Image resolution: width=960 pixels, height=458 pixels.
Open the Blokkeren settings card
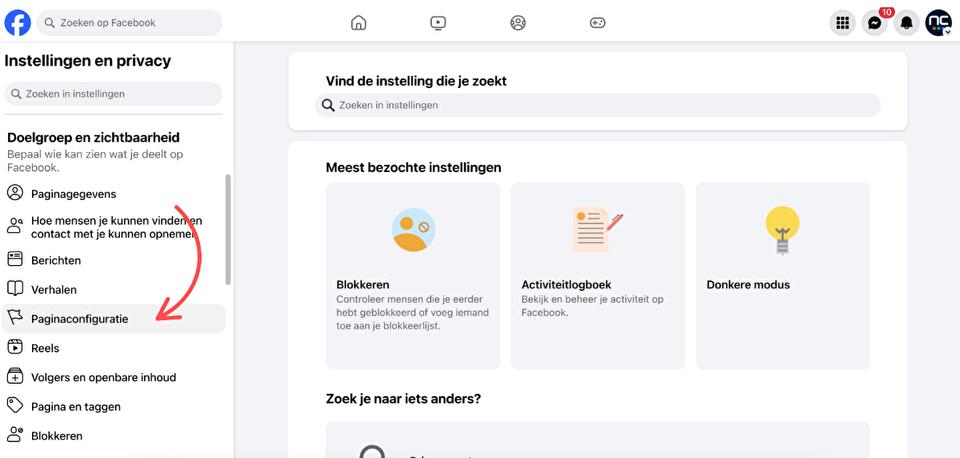(412, 275)
